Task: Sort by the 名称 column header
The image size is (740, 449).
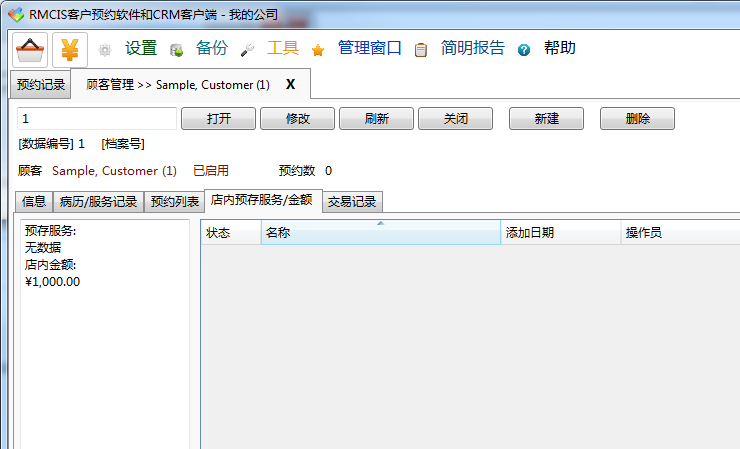Action: 381,233
